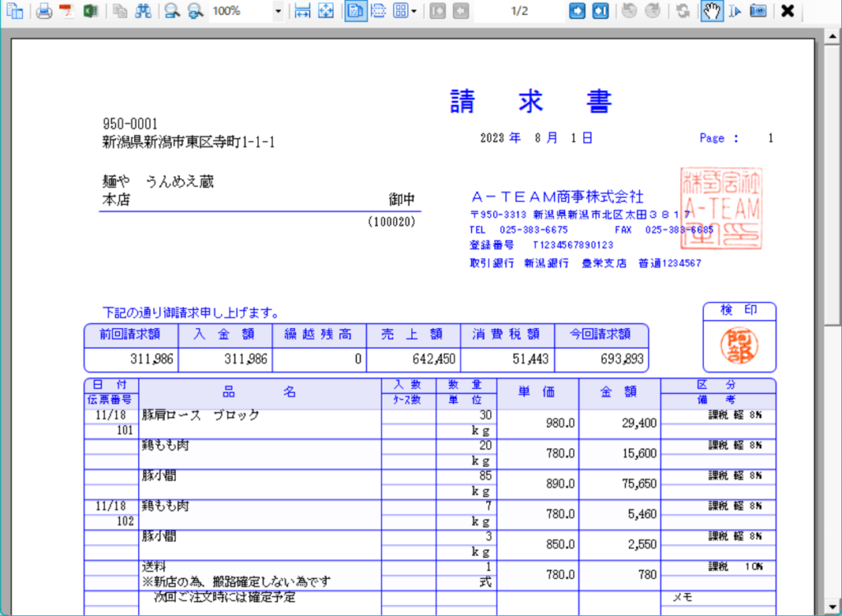Go to the first page
The width and height of the screenshot is (842, 616).
tap(437, 11)
